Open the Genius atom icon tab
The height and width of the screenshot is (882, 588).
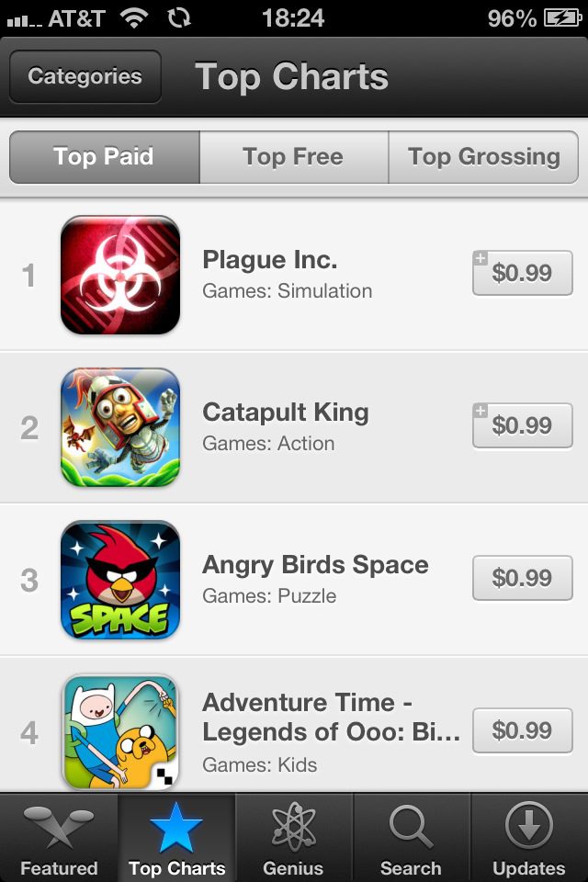pyautogui.click(x=294, y=838)
